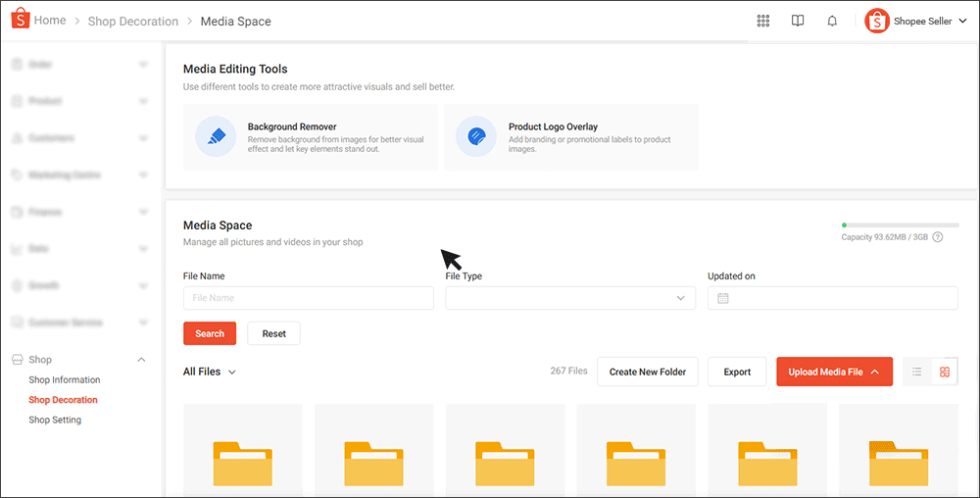
Task: Click the File Name input field
Action: point(308,298)
